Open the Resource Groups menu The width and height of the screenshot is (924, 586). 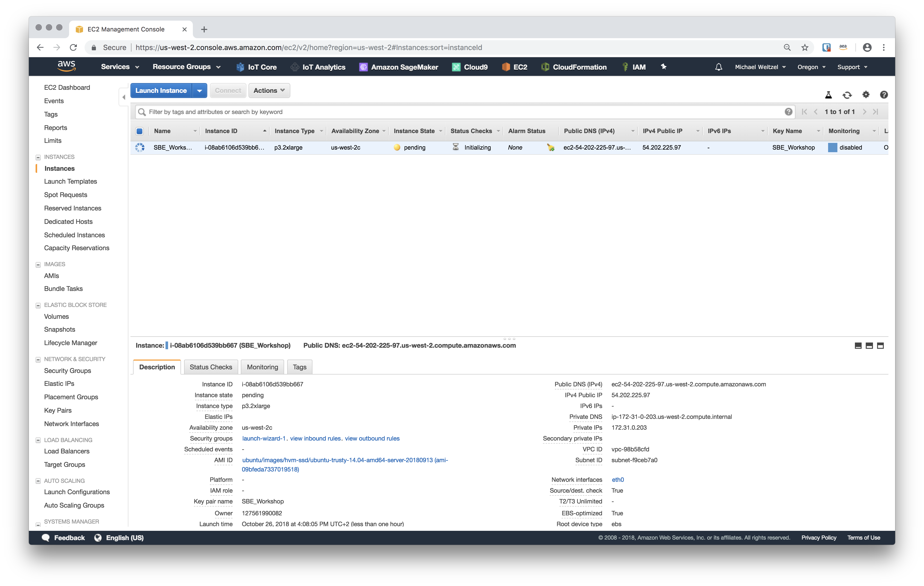[x=186, y=67]
